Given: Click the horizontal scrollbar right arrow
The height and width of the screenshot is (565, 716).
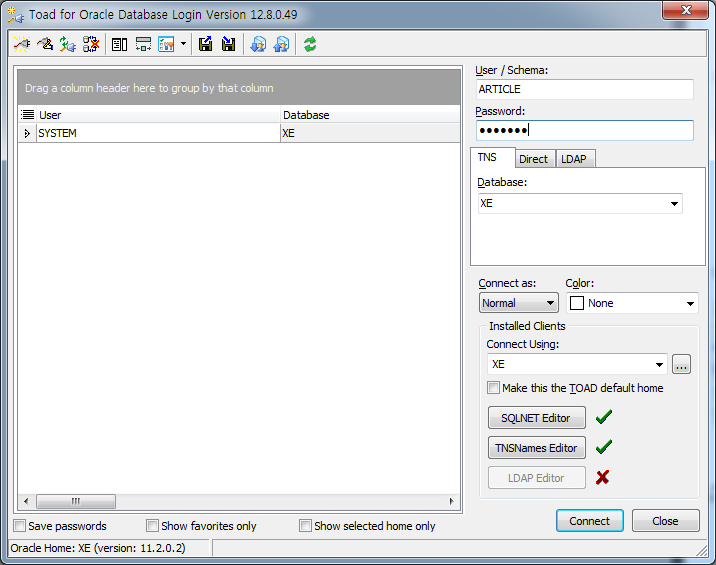Looking at the screenshot, I should pos(451,502).
